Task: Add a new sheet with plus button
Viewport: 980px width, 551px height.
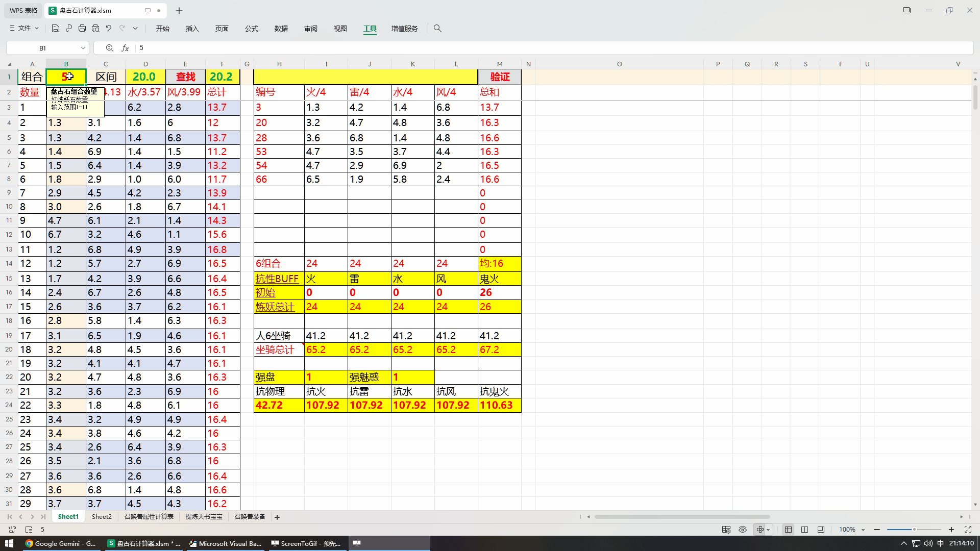Action: tap(277, 517)
